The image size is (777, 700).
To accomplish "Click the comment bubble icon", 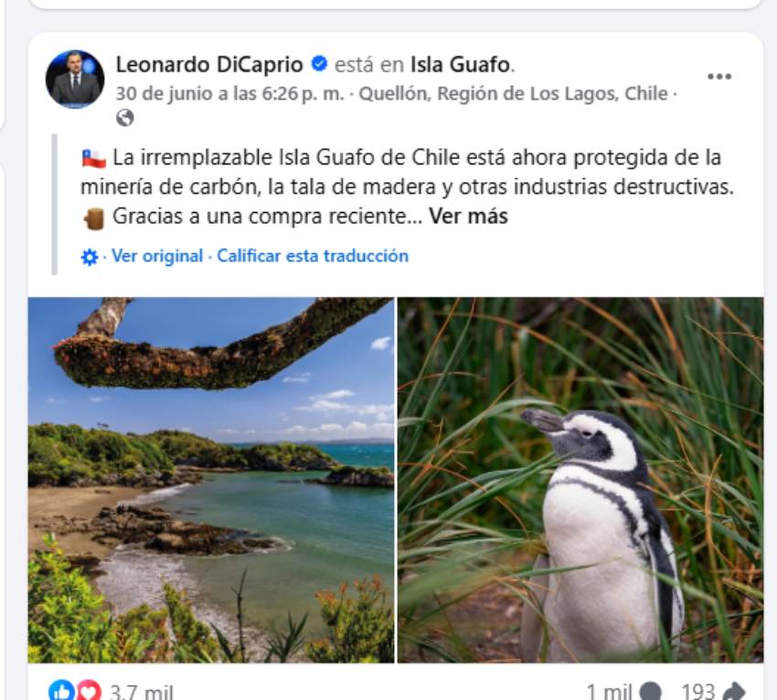I will click(650, 691).
